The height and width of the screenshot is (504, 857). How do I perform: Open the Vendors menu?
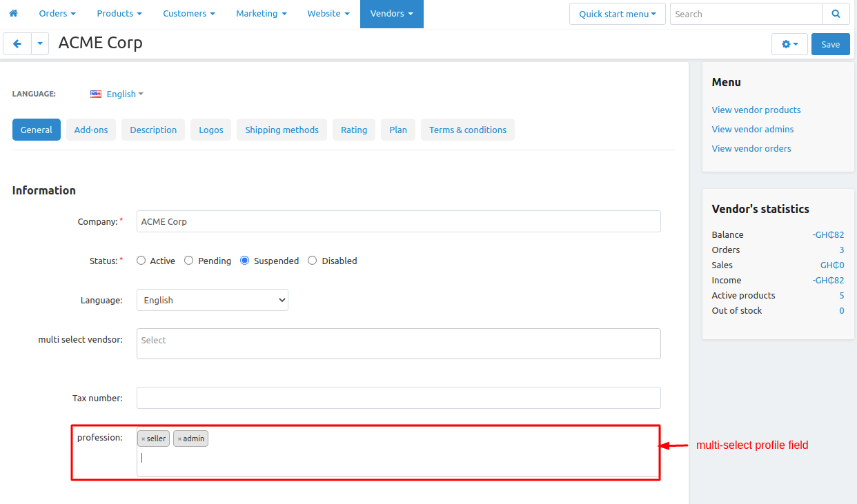coord(392,14)
